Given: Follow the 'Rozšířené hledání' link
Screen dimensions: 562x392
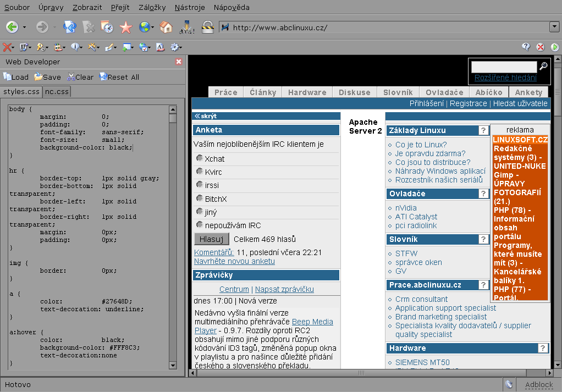Looking at the screenshot, I should (505, 78).
